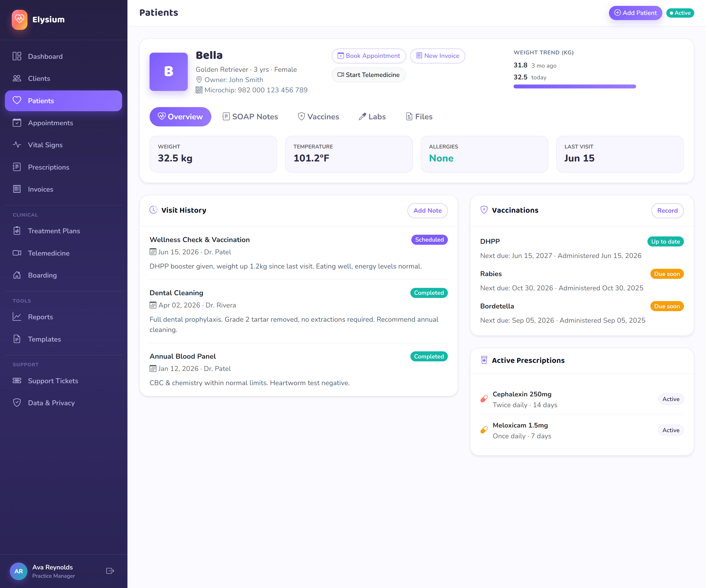706x588 pixels.
Task: Open Reports under Tools
Action: coord(63,317)
